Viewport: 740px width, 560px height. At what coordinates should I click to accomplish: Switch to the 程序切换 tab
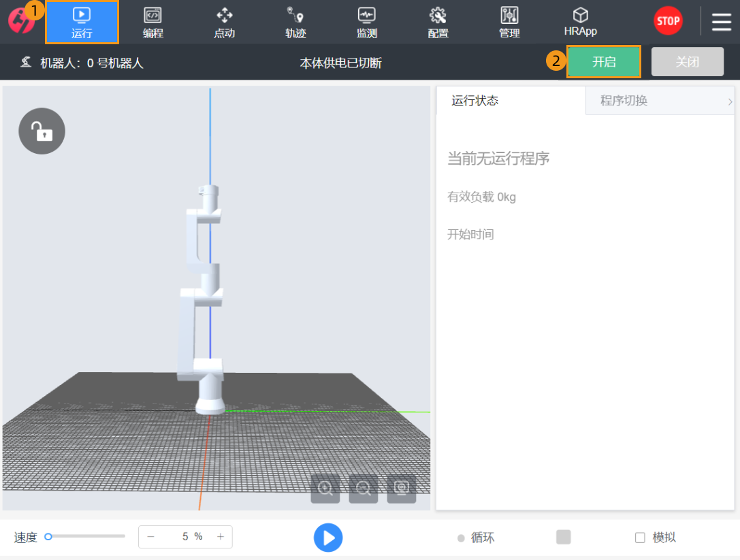click(x=624, y=101)
